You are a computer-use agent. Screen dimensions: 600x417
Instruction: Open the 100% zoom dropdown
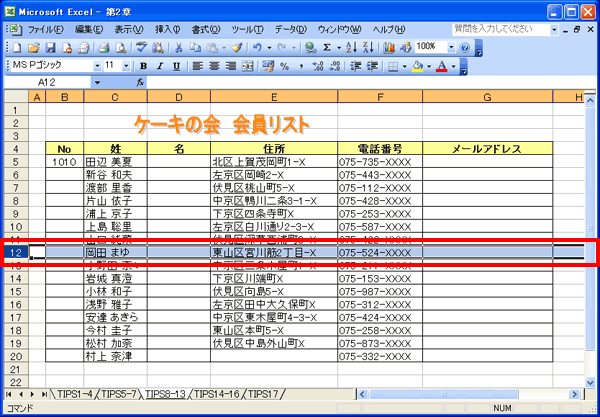(x=452, y=48)
